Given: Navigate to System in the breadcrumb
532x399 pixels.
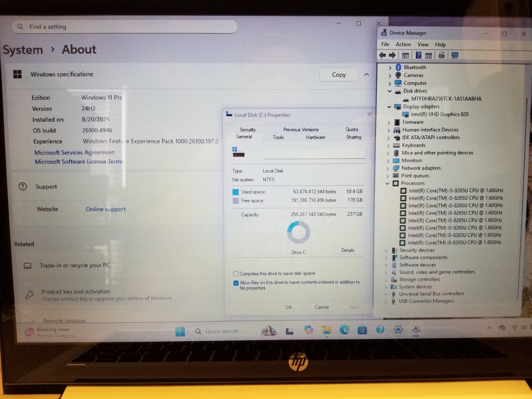Looking at the screenshot, I should click(x=23, y=50).
